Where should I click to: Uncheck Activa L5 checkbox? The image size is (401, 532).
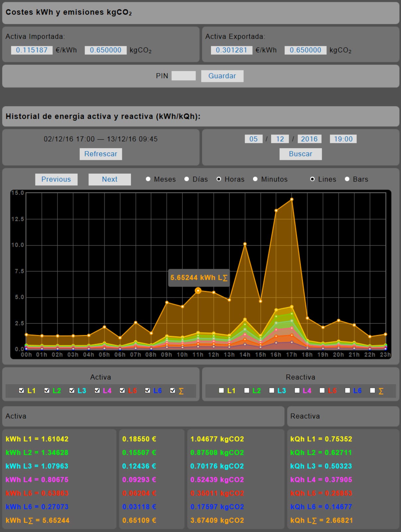(122, 391)
